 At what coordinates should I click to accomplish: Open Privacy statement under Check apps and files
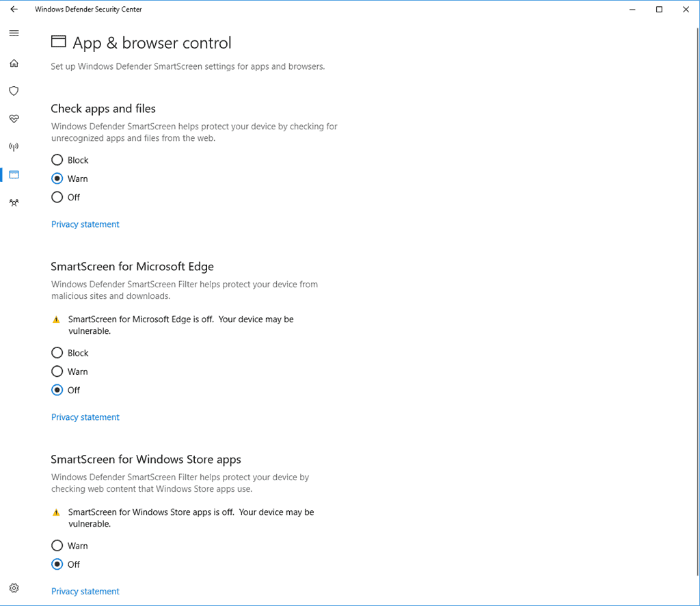click(x=85, y=224)
